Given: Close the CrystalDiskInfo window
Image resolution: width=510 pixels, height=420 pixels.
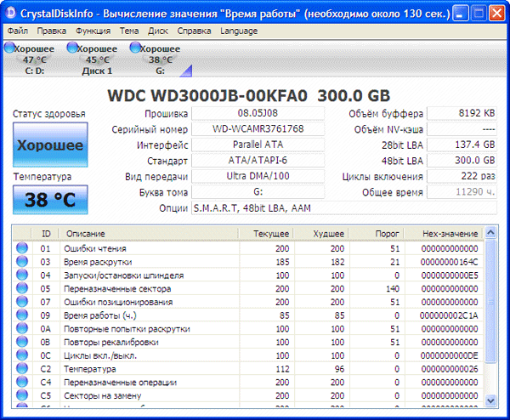Looking at the screenshot, I should [x=496, y=14].
